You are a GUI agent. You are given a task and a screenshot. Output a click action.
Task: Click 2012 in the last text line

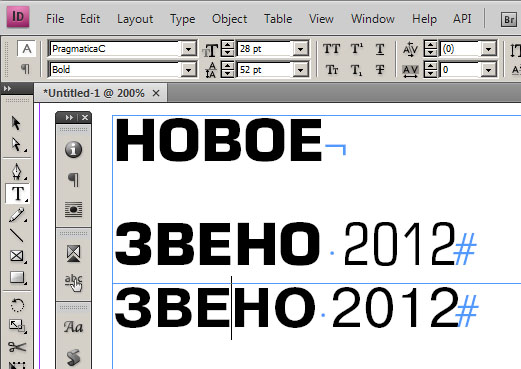(395, 307)
